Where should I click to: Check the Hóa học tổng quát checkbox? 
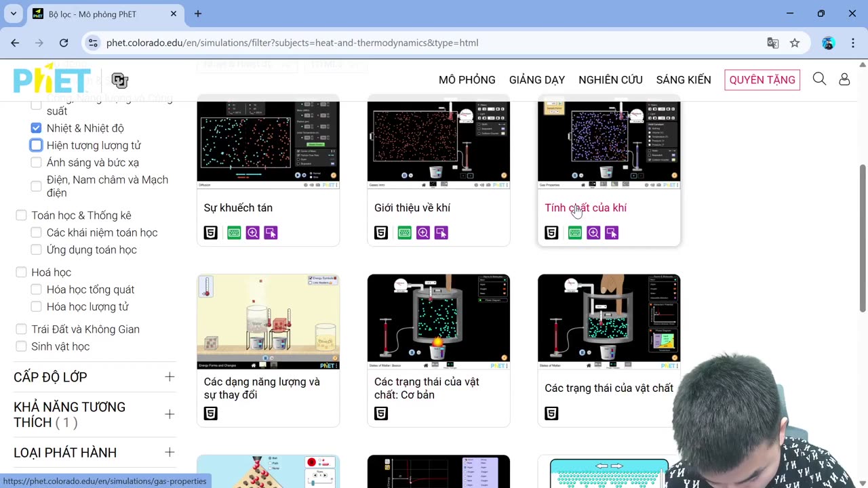pyautogui.click(x=36, y=289)
